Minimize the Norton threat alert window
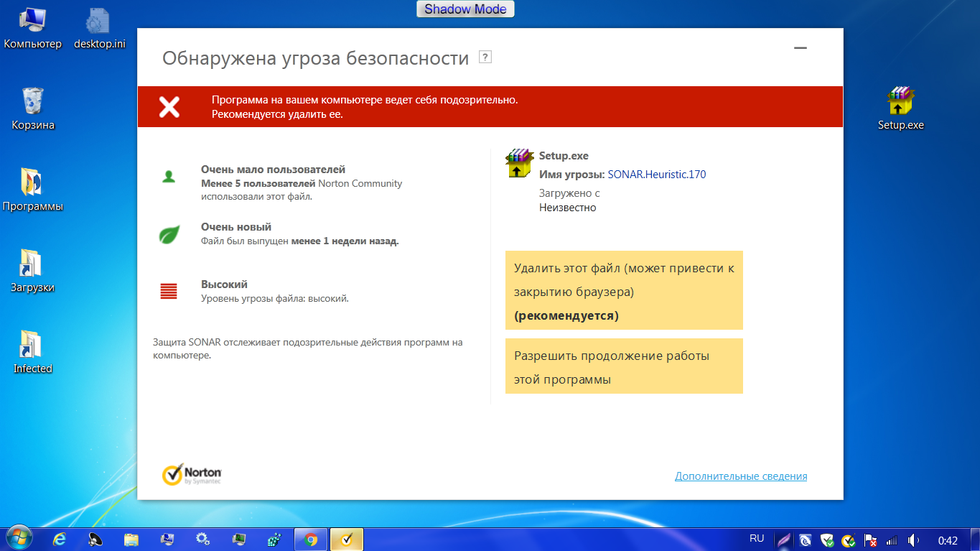The image size is (980, 551). [x=801, y=48]
